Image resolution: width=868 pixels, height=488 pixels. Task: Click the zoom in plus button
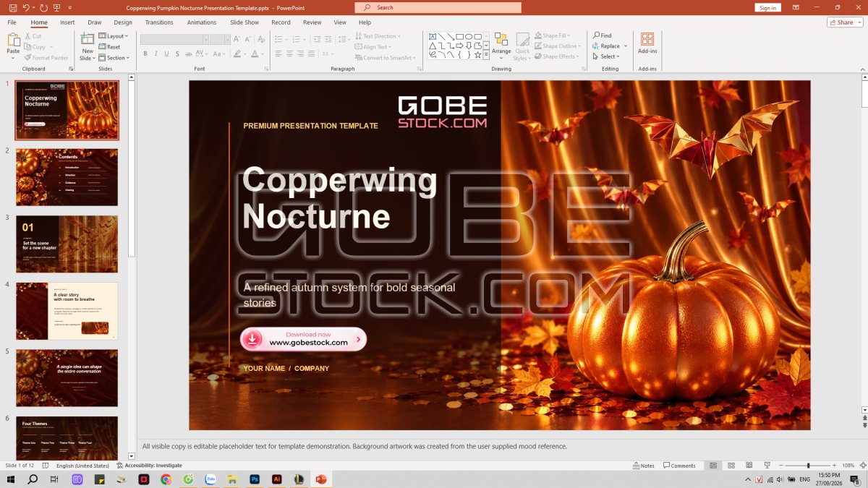pos(835,466)
